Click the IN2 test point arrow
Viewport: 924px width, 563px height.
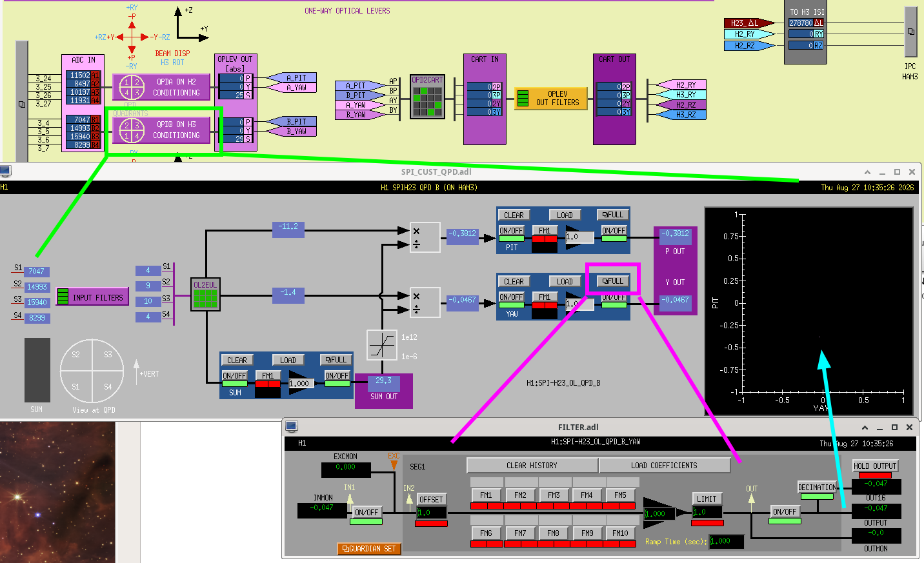tap(409, 499)
